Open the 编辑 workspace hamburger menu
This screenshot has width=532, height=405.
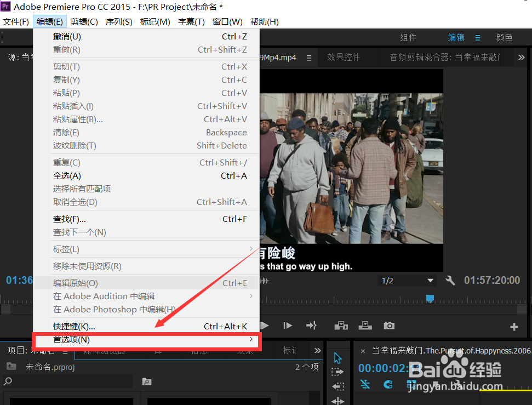pyautogui.click(x=478, y=38)
